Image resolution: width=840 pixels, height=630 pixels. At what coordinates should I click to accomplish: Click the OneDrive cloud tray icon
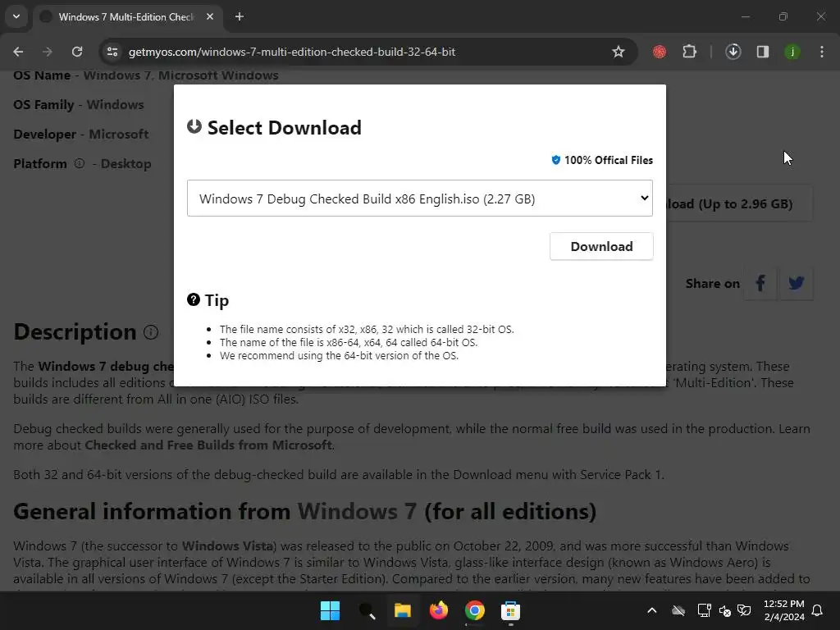click(x=678, y=610)
